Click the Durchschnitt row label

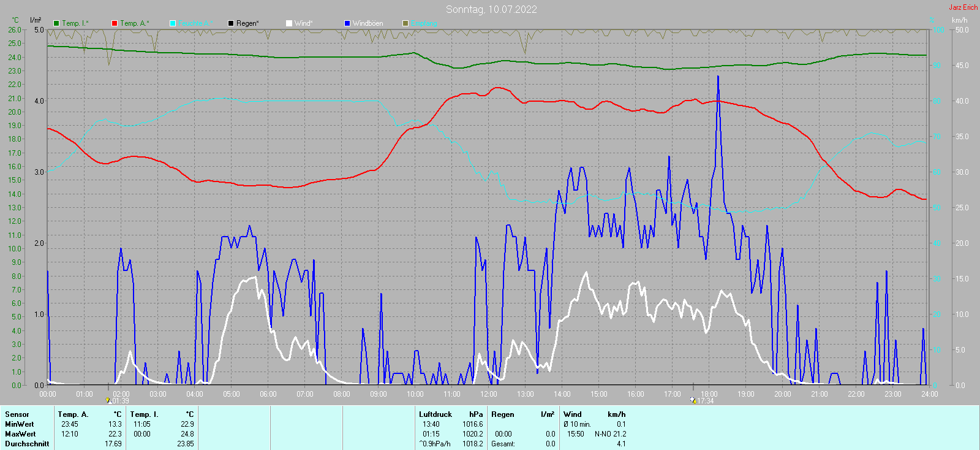tap(27, 444)
